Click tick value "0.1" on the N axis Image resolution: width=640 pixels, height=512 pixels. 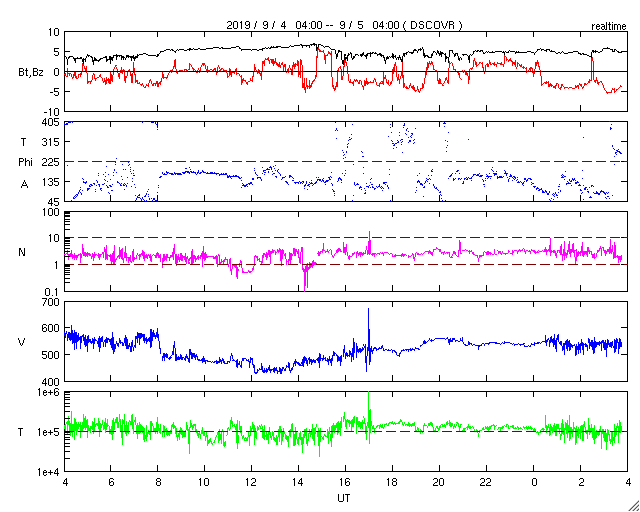53,292
